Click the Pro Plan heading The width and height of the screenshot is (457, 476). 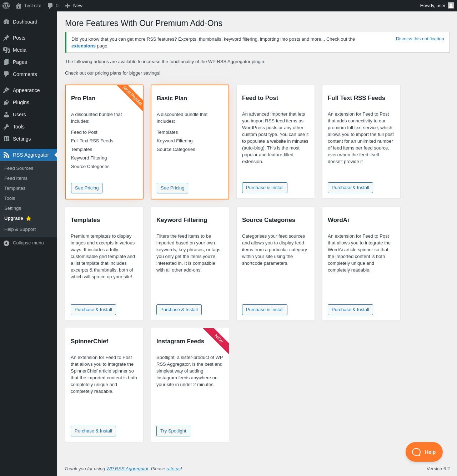coord(83,98)
